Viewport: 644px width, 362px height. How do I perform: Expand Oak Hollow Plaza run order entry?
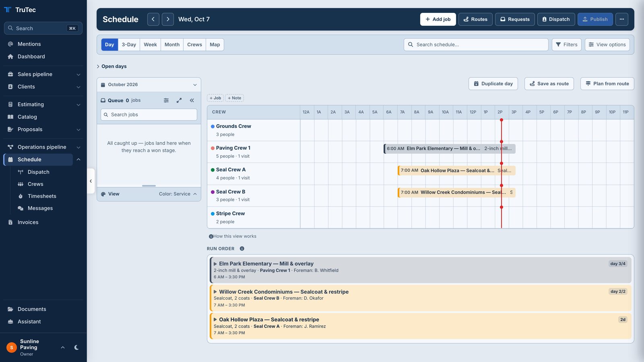[215, 320]
